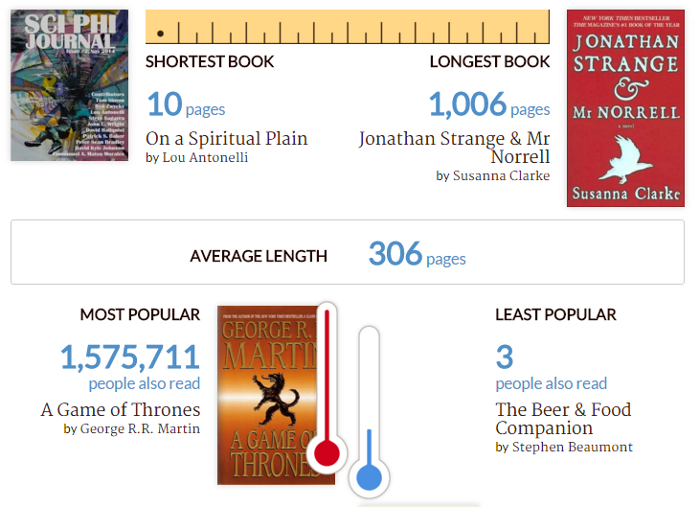Click the yellow ruler graphic
The image size is (700, 507).
pyautogui.click(x=348, y=27)
